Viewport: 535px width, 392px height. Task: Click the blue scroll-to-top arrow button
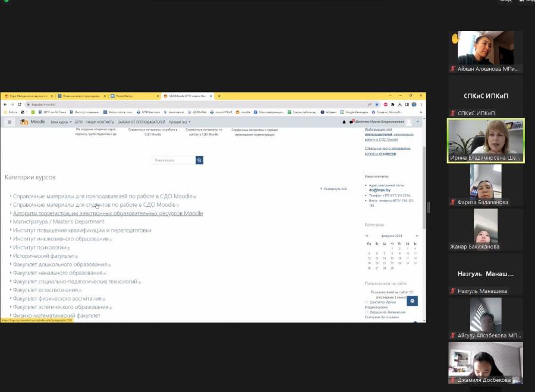point(412,301)
